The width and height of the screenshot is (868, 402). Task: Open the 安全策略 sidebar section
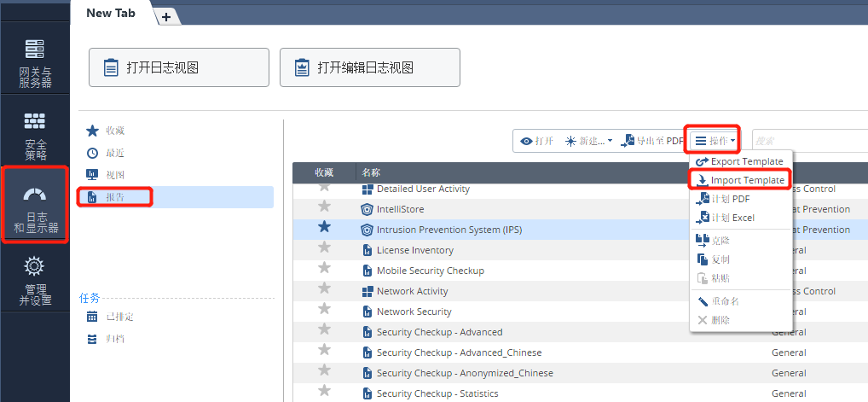tap(35, 136)
